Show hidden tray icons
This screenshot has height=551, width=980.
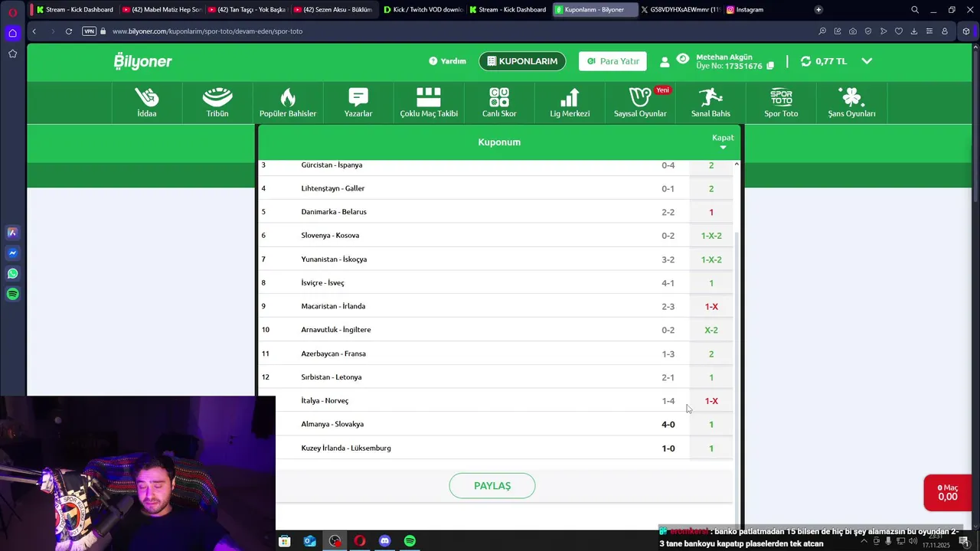click(863, 541)
